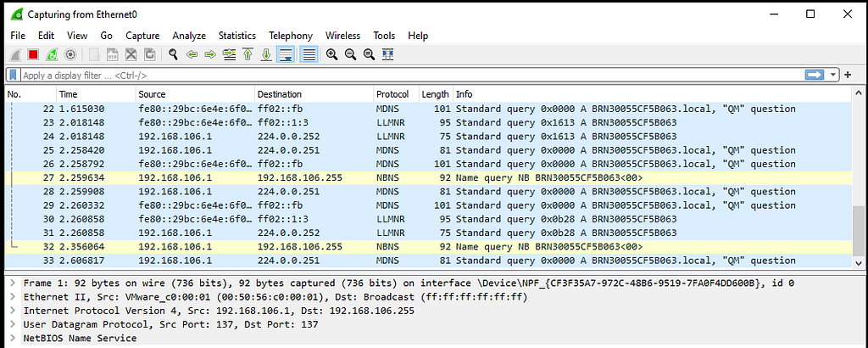Click the reload capture file icon
Viewport: 868px width, 348px height.
point(149,54)
